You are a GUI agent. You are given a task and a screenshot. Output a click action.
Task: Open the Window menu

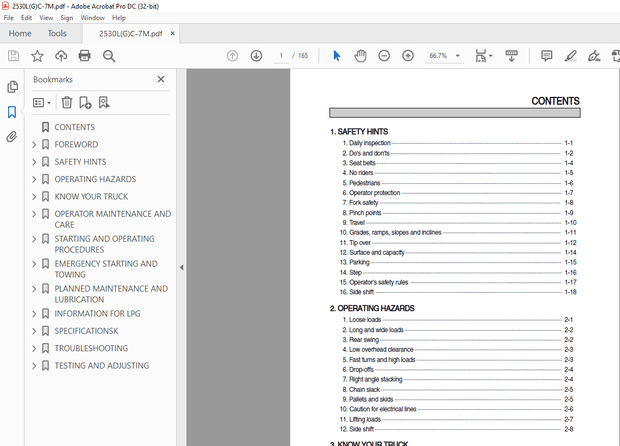tap(93, 18)
